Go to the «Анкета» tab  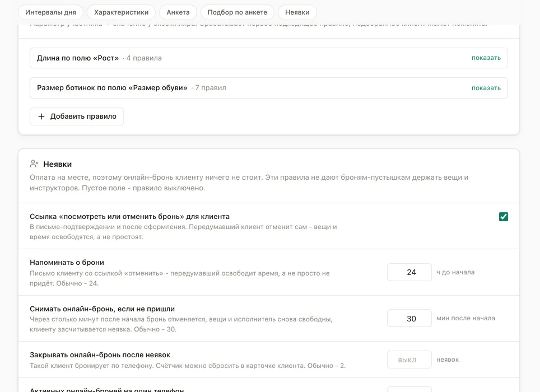pos(178,12)
